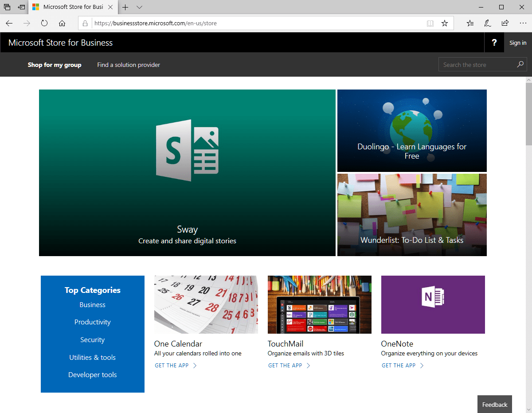This screenshot has width=532, height=413.
Task: Open the Edge Settings and more menu
Action: (522, 23)
